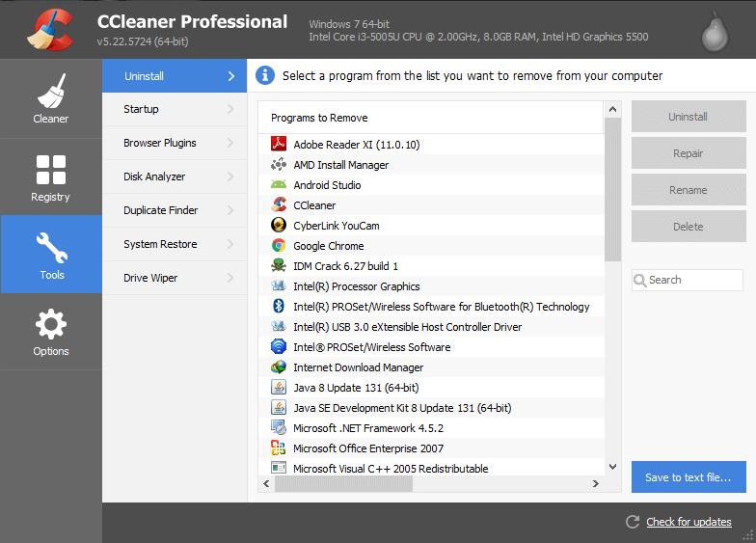Open the Registry section grid icon

click(x=51, y=170)
